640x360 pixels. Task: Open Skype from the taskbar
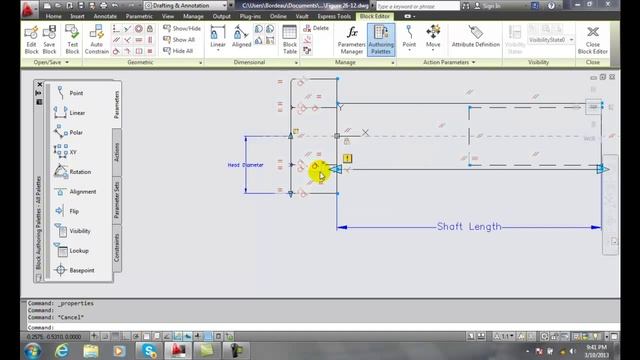coord(149,351)
